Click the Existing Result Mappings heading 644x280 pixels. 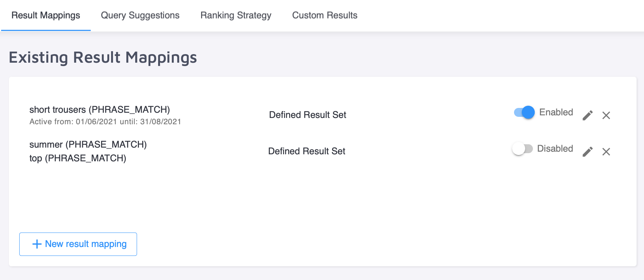(103, 57)
